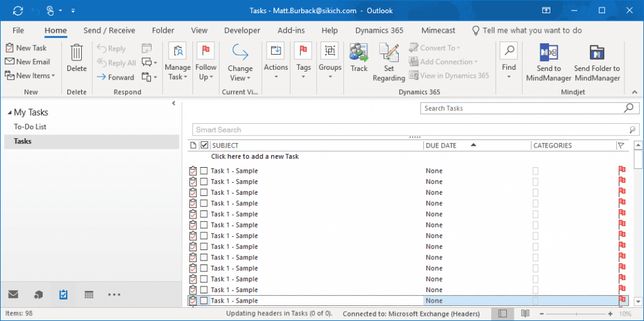The width and height of the screenshot is (644, 321).
Task: Click the Delete trash can icon
Action: point(77,53)
